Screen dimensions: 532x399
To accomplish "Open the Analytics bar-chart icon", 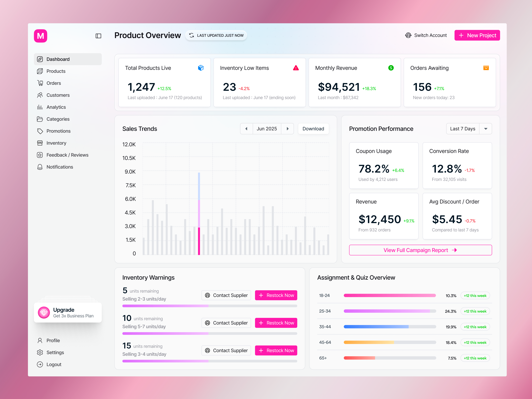I will [x=40, y=107].
